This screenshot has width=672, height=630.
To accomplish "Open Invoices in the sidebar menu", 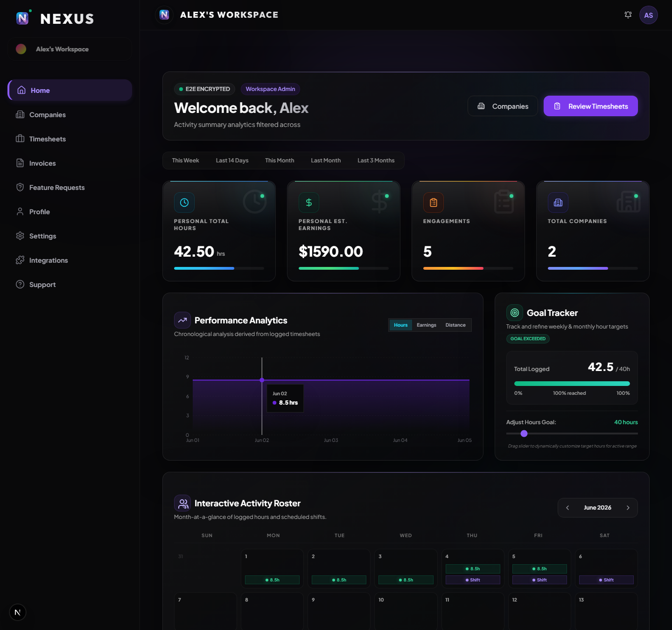I will tap(70, 163).
